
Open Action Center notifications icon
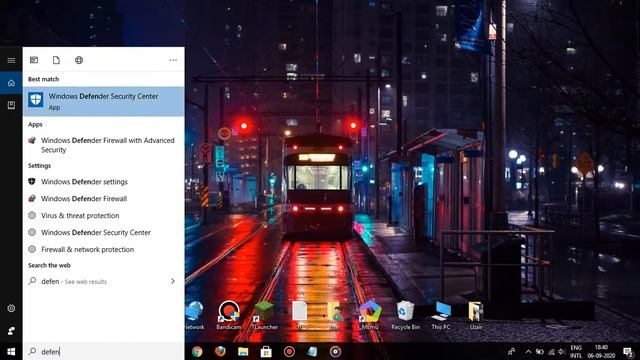pos(629,351)
